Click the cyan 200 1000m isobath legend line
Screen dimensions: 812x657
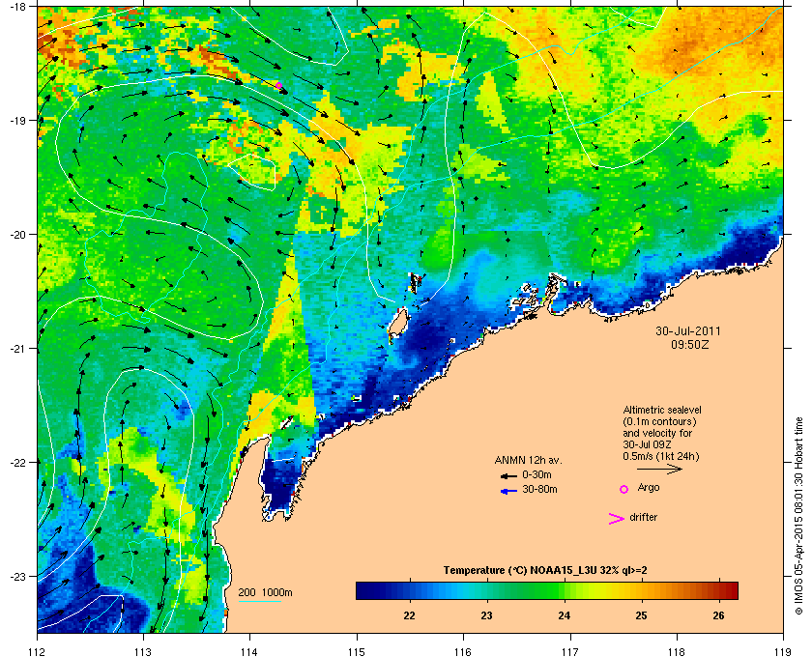click(x=260, y=601)
